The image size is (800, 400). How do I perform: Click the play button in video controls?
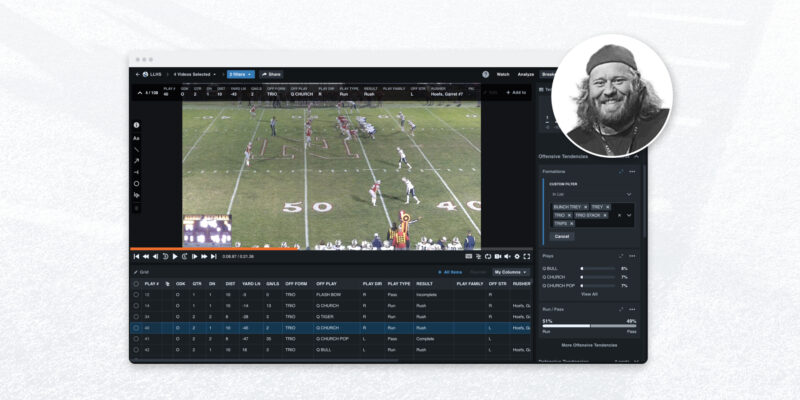click(174, 256)
